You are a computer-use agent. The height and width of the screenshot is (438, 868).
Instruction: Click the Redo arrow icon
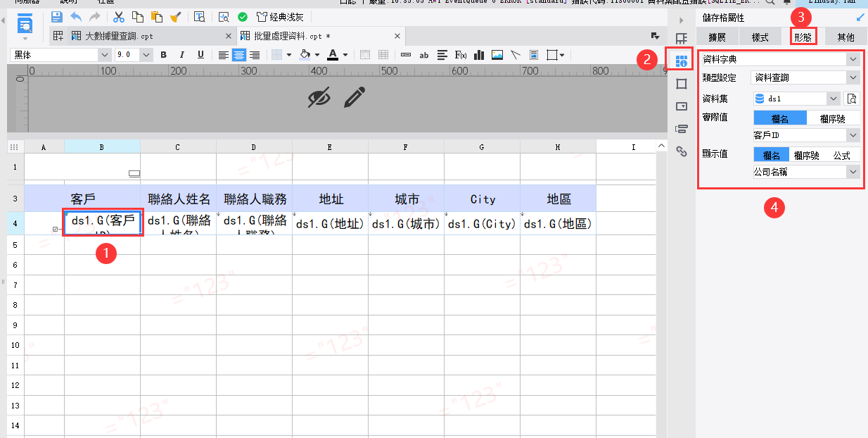[95, 16]
